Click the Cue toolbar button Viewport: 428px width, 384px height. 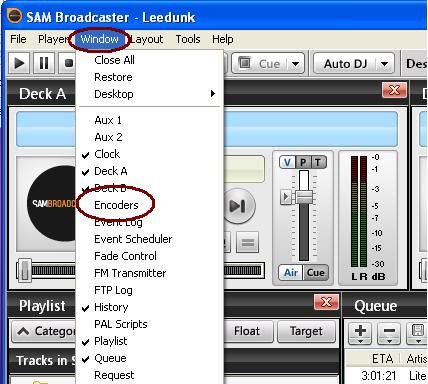pyautogui.click(x=261, y=63)
